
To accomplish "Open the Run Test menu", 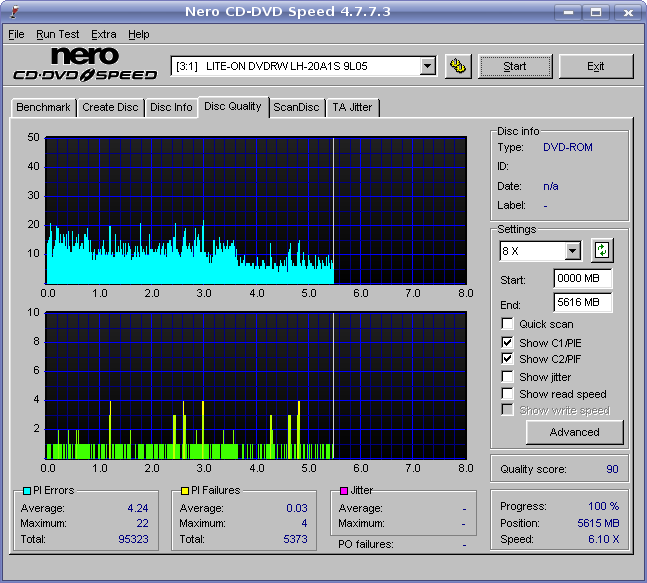I will point(57,34).
